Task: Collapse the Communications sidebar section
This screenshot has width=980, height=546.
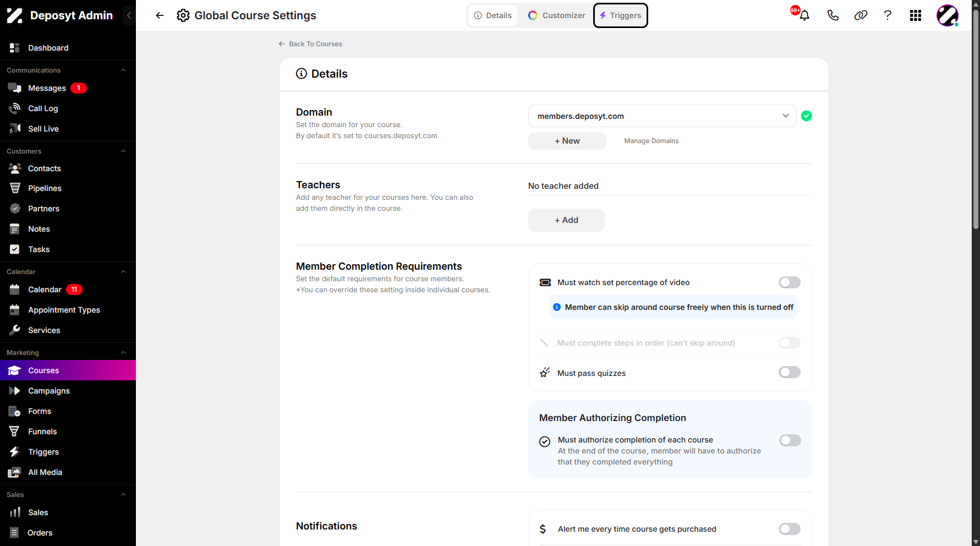Action: pos(123,70)
